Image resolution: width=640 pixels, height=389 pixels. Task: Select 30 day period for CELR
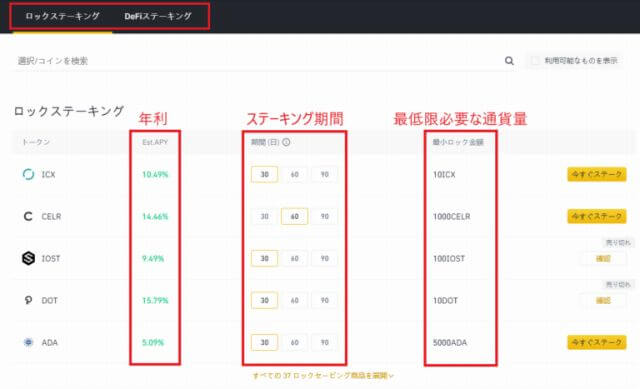click(x=264, y=216)
